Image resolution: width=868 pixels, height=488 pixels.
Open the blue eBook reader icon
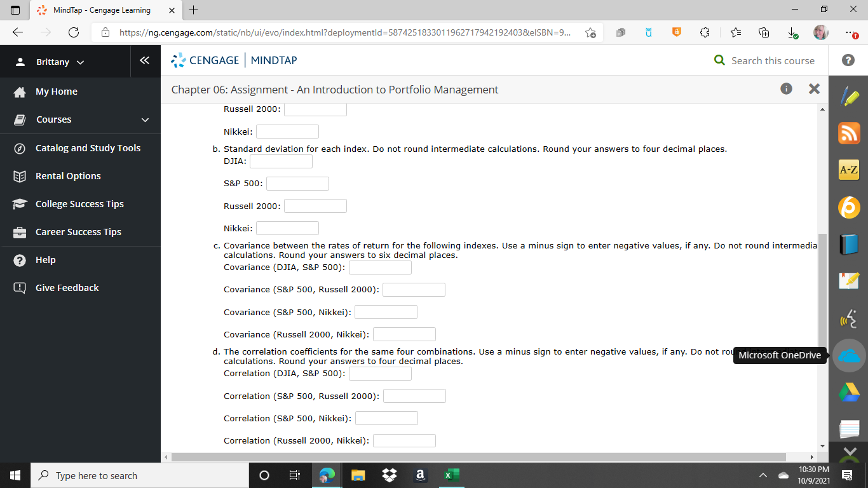click(x=849, y=245)
